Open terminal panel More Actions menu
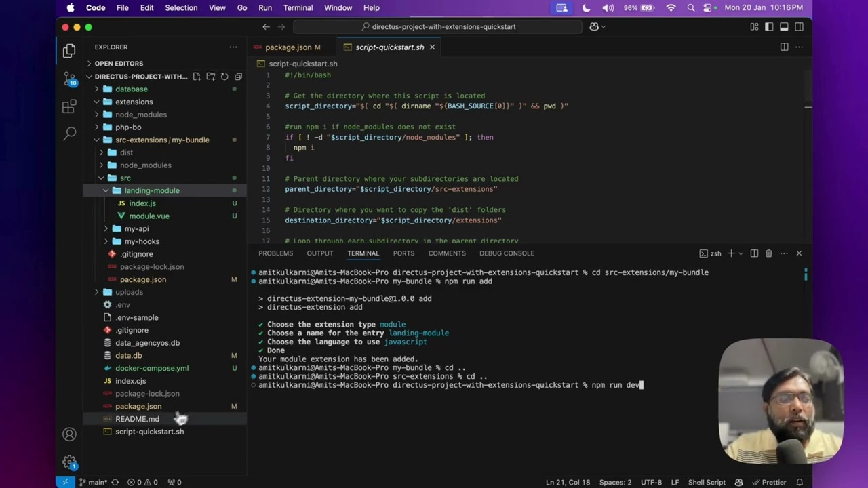 pyautogui.click(x=784, y=253)
